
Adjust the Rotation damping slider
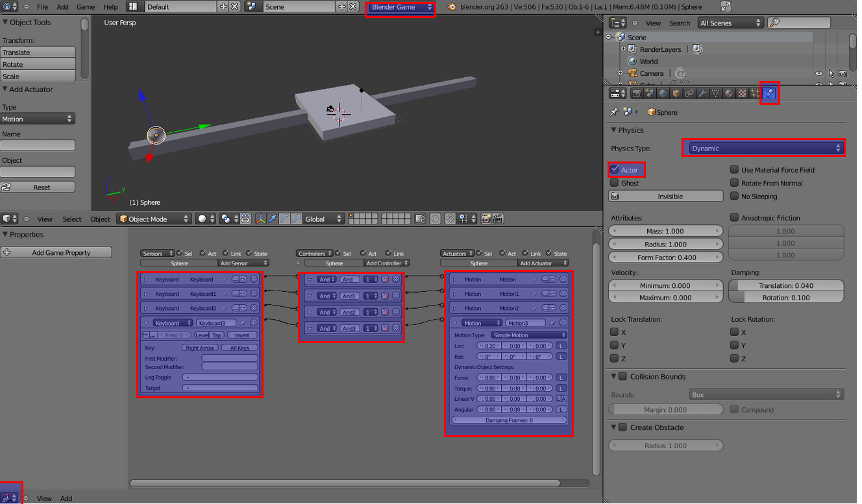coord(786,298)
